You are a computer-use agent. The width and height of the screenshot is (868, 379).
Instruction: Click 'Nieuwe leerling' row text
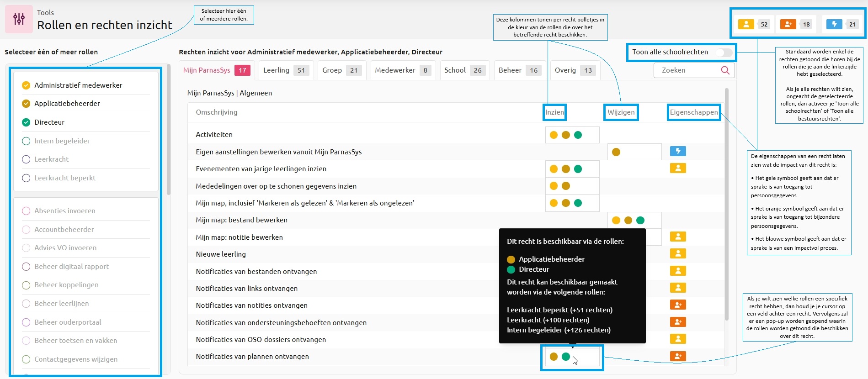tap(221, 254)
